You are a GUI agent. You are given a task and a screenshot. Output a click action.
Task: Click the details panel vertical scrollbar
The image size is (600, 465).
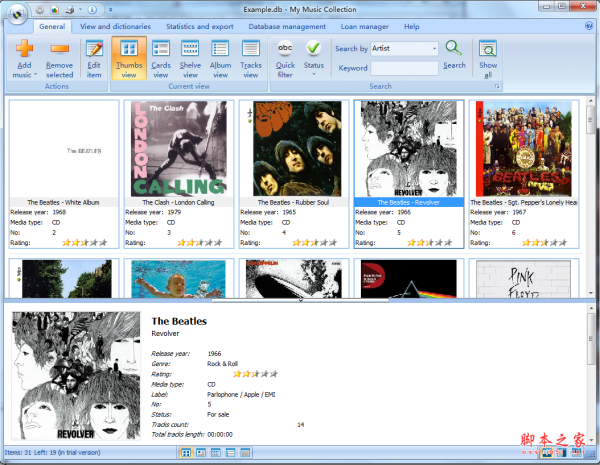(591, 374)
